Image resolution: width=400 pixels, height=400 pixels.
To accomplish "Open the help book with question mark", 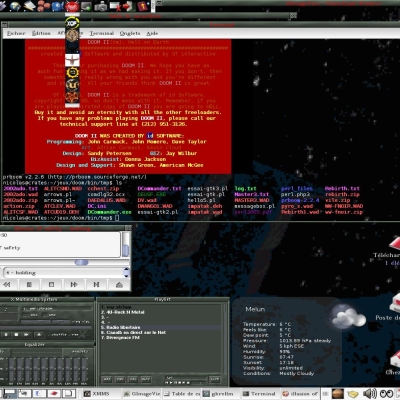I will (x=143, y=6).
